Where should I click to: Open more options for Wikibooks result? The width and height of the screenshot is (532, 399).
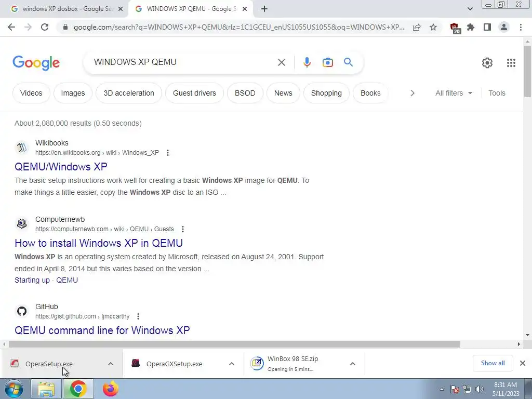point(168,153)
